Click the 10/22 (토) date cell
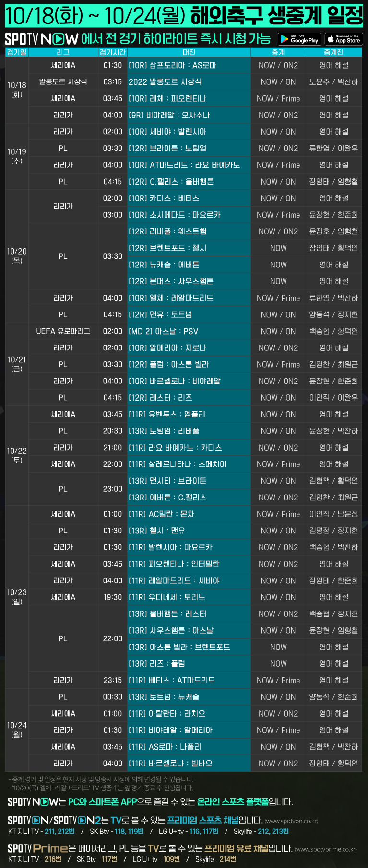The image size is (368, 868). (17, 456)
